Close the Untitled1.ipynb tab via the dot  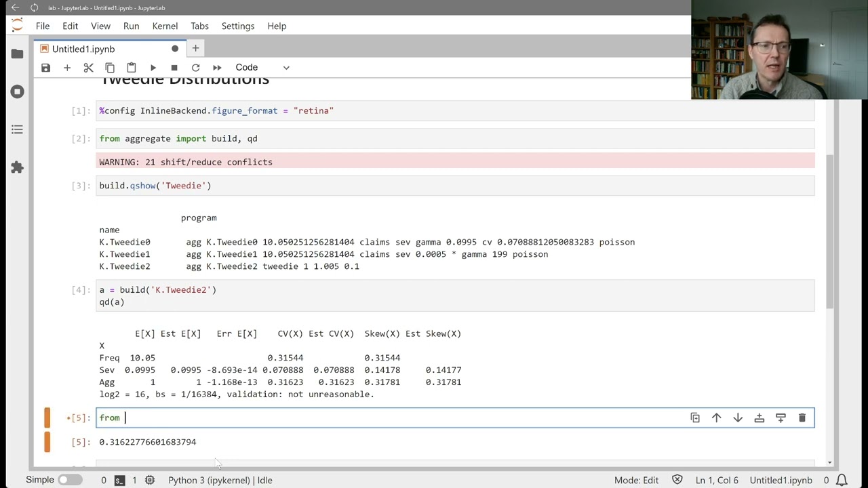point(175,49)
